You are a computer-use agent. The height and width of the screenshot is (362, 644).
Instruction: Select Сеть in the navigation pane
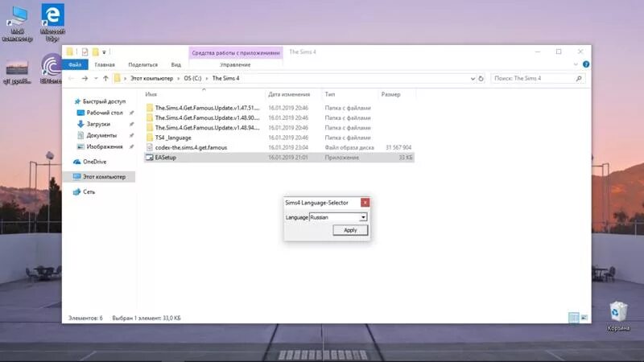pyautogui.click(x=89, y=191)
